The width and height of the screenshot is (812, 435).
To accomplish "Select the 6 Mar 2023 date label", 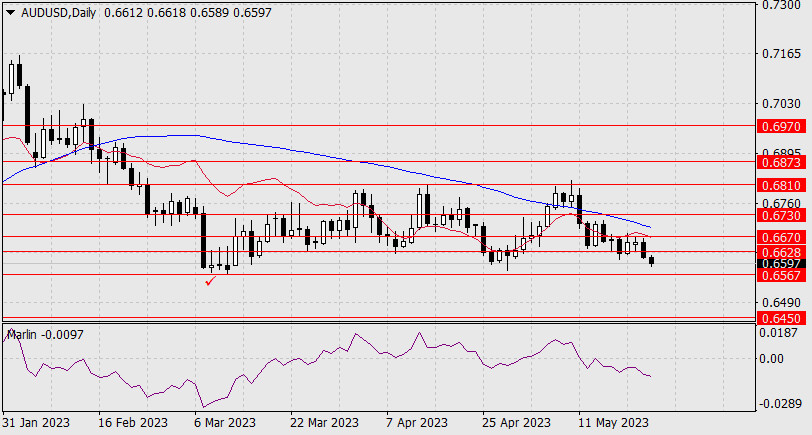I will point(224,423).
